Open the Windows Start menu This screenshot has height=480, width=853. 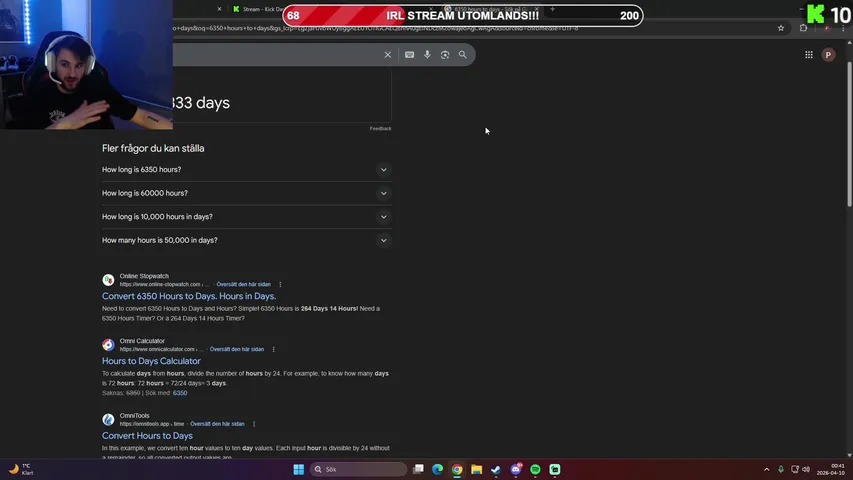[x=299, y=469]
